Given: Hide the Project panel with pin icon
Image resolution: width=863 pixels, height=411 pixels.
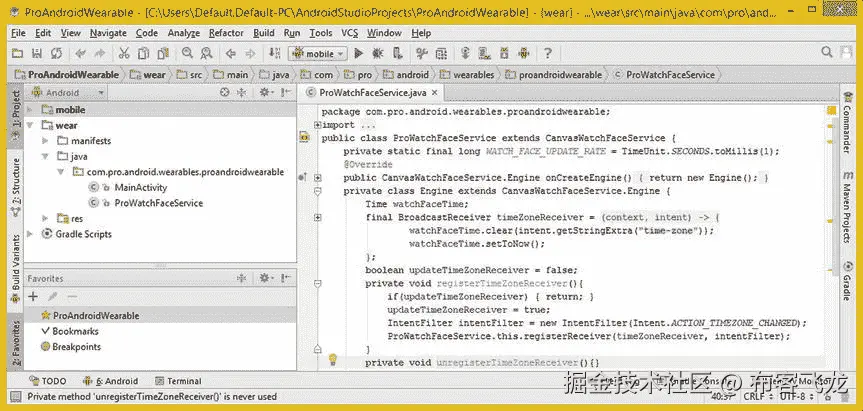Looking at the screenshot, I should click(x=286, y=92).
